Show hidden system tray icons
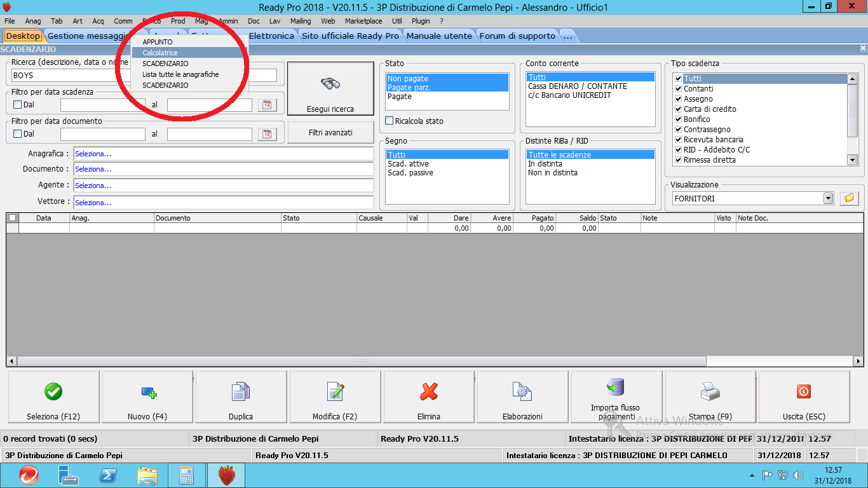 752,475
